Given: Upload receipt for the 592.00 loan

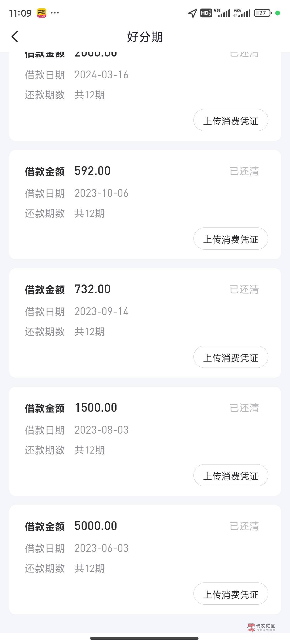Looking at the screenshot, I should (x=230, y=238).
